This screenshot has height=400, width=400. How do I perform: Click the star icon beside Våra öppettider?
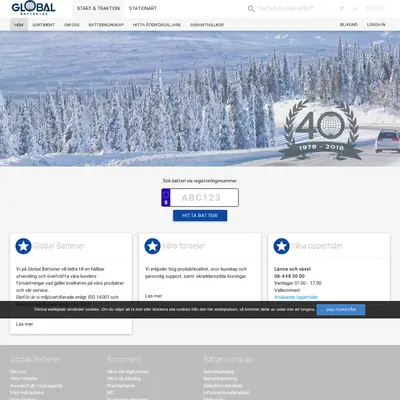[281, 246]
